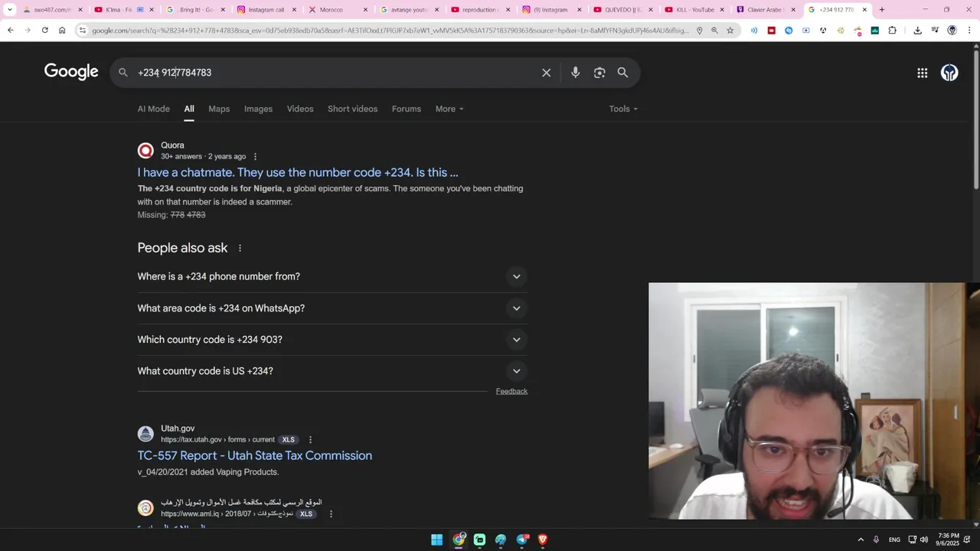Screen dimensions: 980x551
Task: Select the All results tab
Action: (x=189, y=109)
